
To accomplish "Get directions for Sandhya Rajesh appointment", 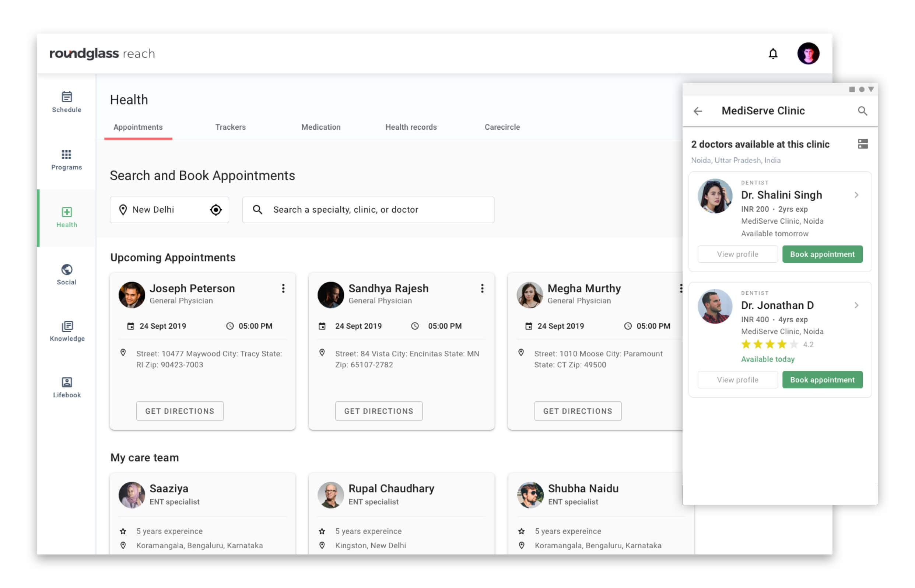I will tap(379, 411).
